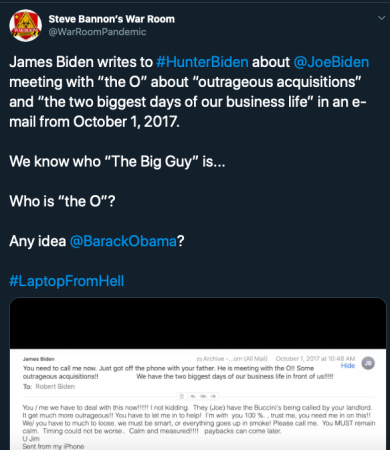Click the JB sender avatar in email
The width and height of the screenshot is (390, 450).
[368, 363]
